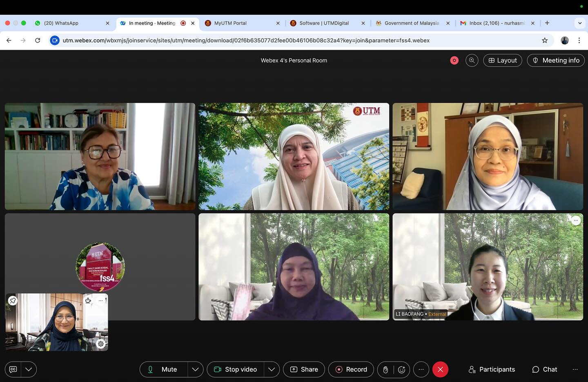
Task: Expand audio options next to Mute
Action: 195,369
